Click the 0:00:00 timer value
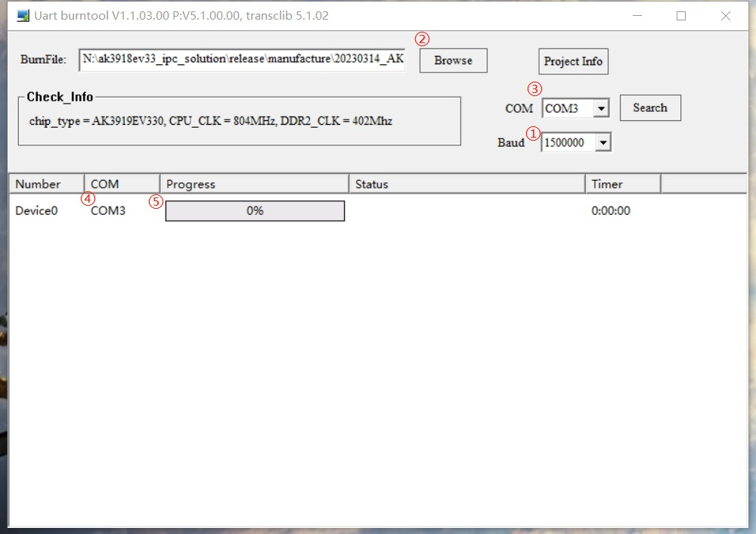 click(611, 211)
